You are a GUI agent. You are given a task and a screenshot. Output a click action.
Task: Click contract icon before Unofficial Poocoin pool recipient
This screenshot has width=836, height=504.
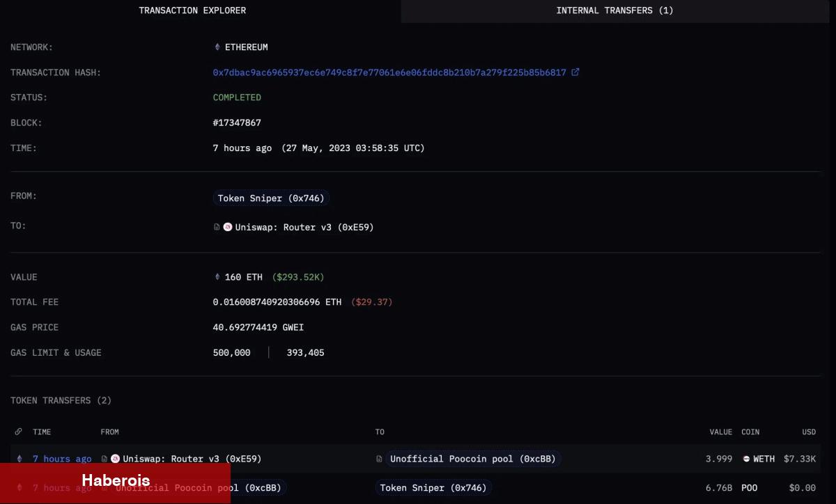[x=380, y=459]
